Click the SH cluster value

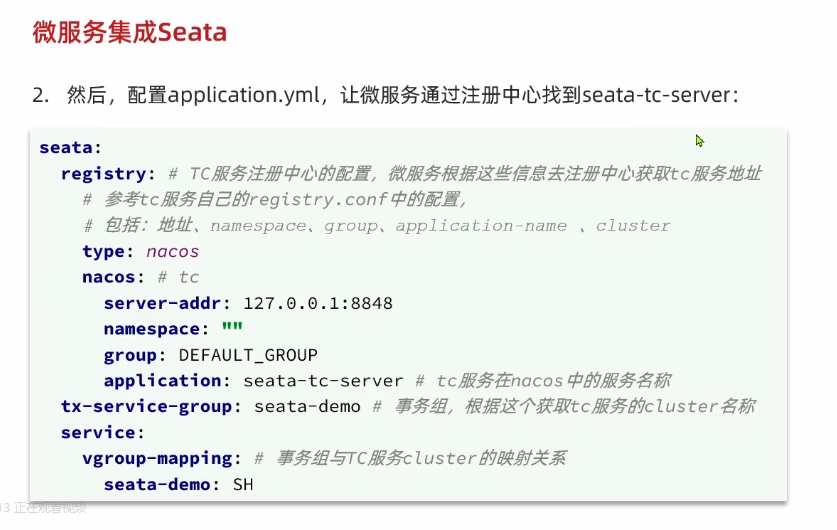point(244,485)
